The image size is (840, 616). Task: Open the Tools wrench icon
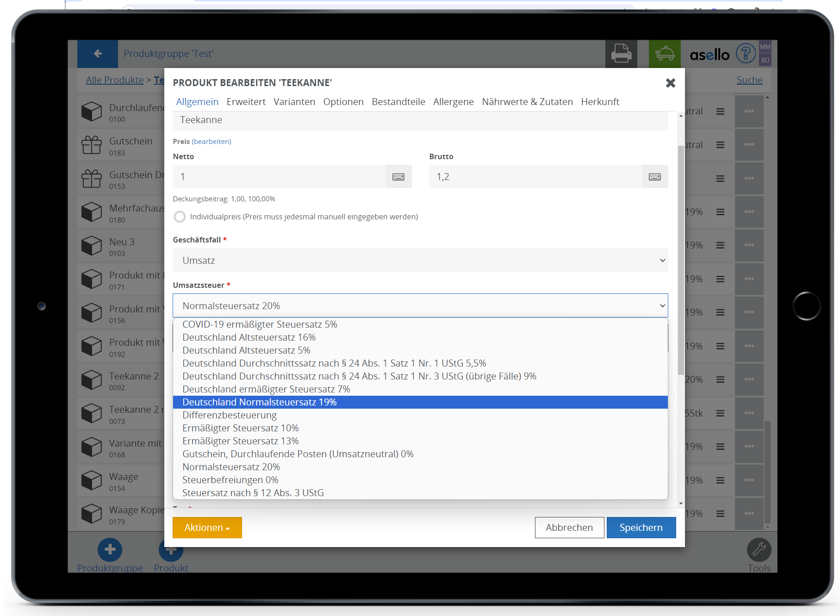pos(759,550)
